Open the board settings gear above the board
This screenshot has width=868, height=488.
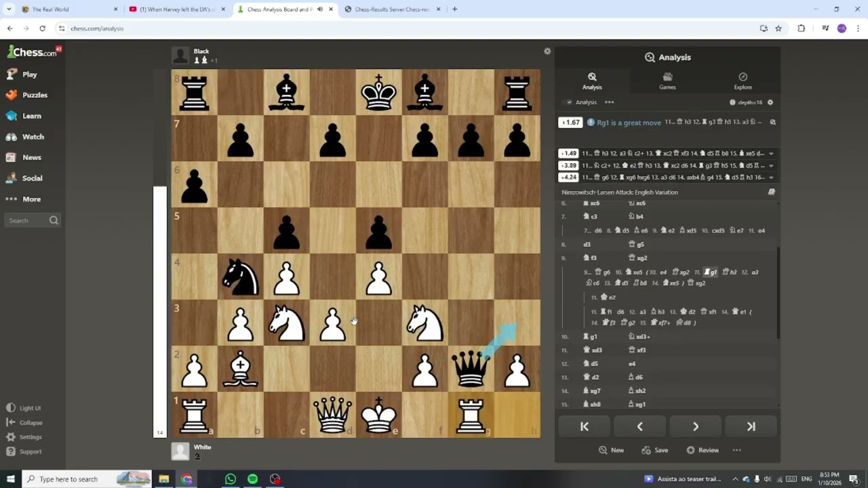click(x=547, y=52)
